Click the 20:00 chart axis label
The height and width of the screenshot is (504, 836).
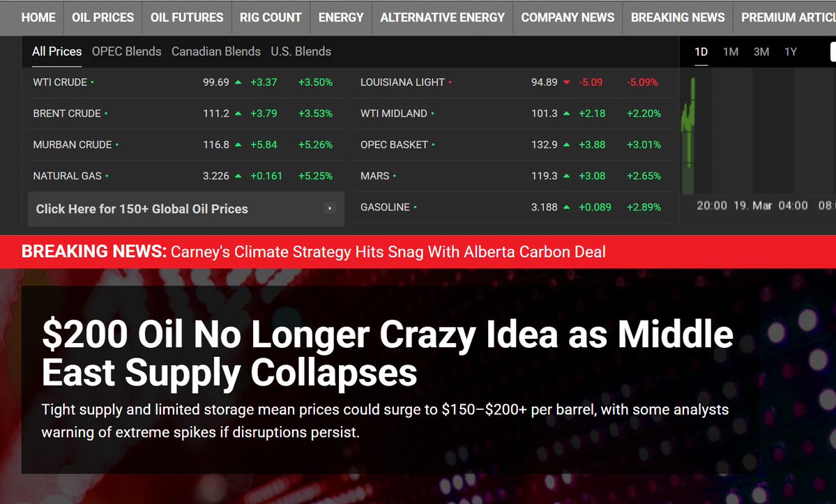point(712,206)
